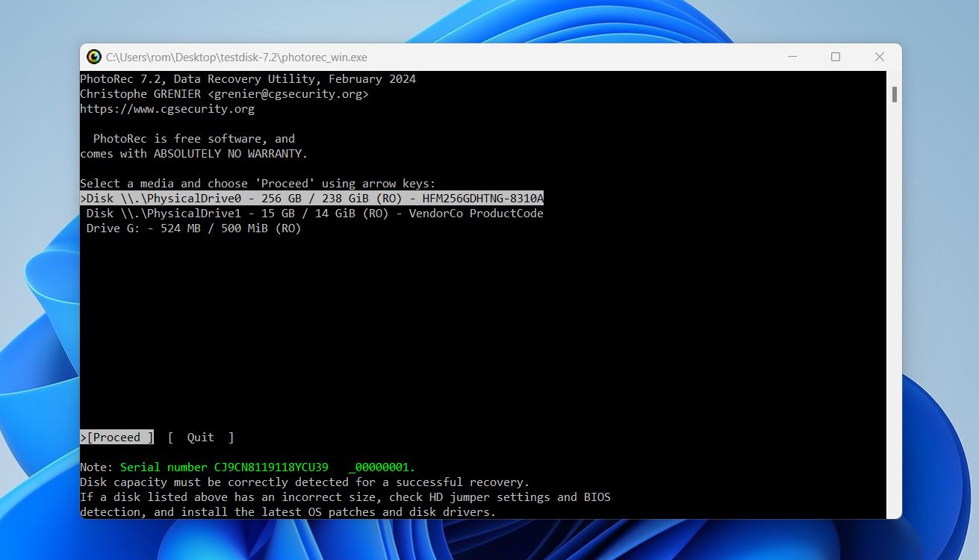Click the Quit option

201,438
